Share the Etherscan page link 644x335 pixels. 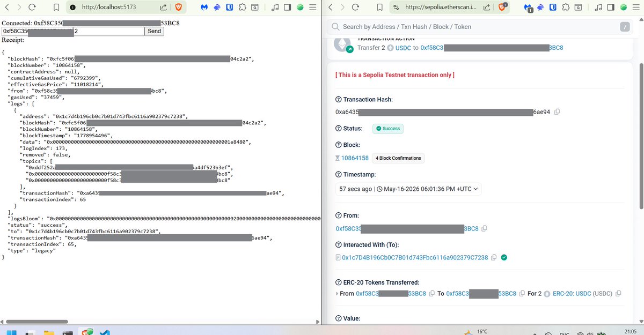tap(486, 8)
